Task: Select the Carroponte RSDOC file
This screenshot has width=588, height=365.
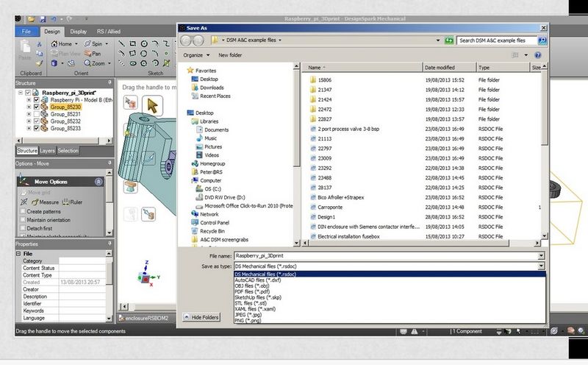Action: click(x=330, y=208)
